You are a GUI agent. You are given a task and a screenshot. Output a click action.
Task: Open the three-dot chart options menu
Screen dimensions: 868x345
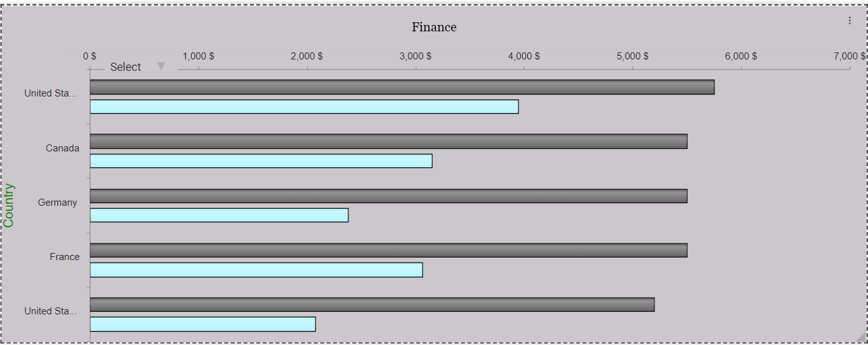pyautogui.click(x=849, y=20)
